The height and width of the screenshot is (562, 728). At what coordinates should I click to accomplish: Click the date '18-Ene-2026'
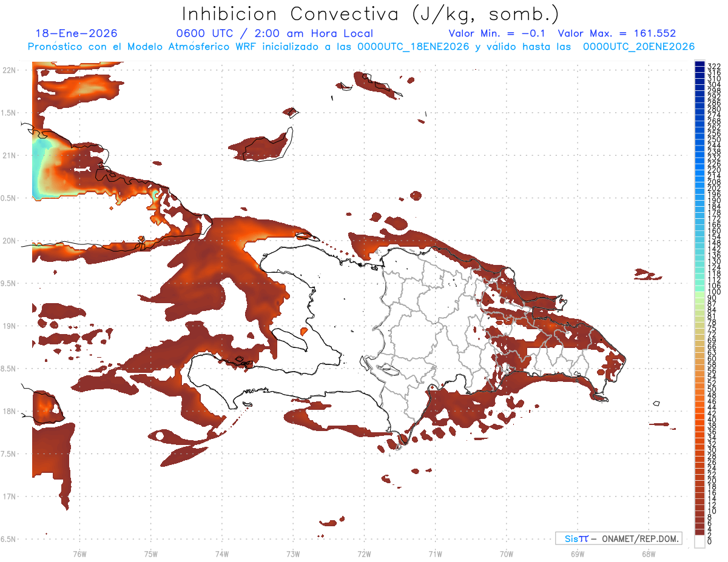pyautogui.click(x=76, y=33)
